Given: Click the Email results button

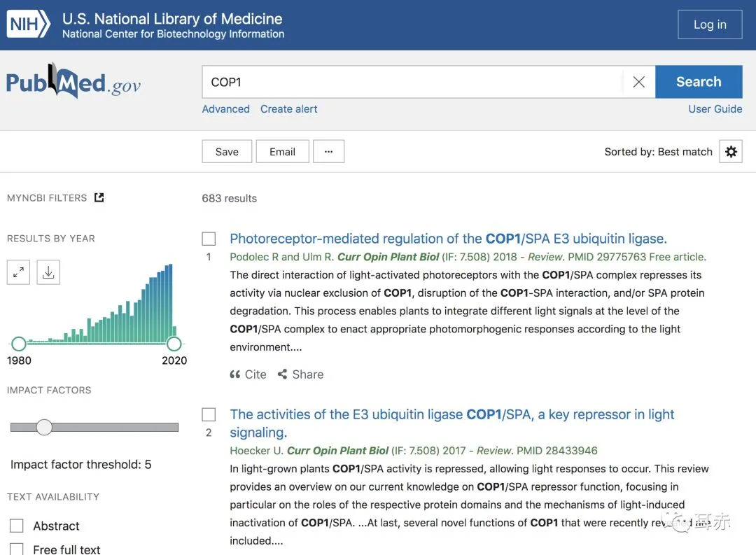Looking at the screenshot, I should [283, 152].
